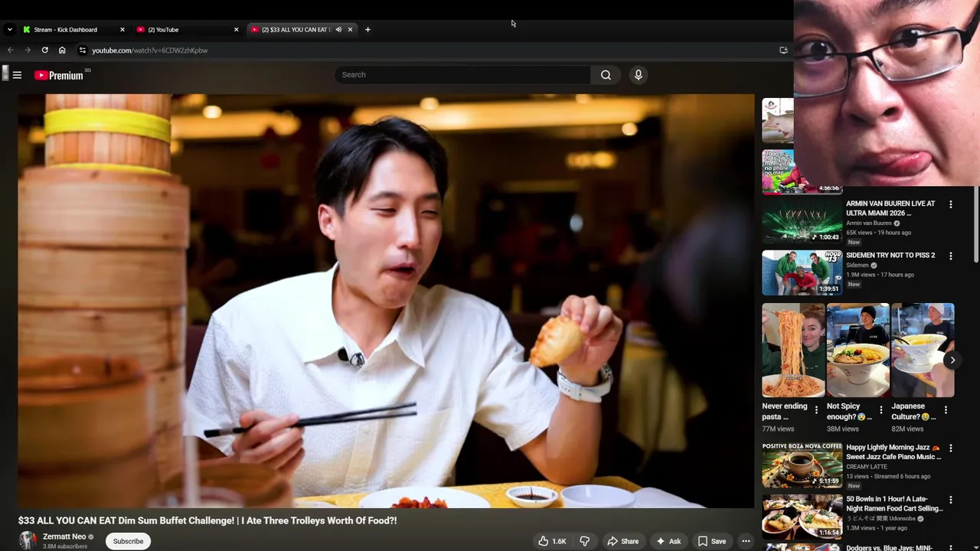Save video to a playlist

(711, 541)
